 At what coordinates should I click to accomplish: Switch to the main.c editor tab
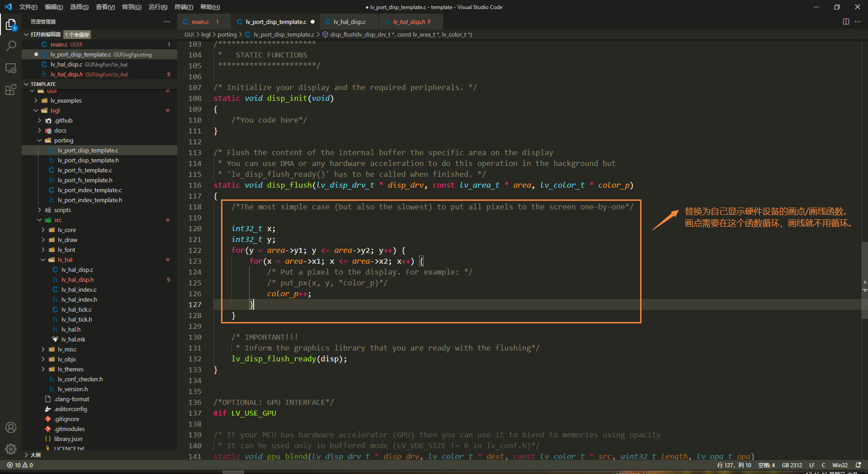tap(204, 22)
